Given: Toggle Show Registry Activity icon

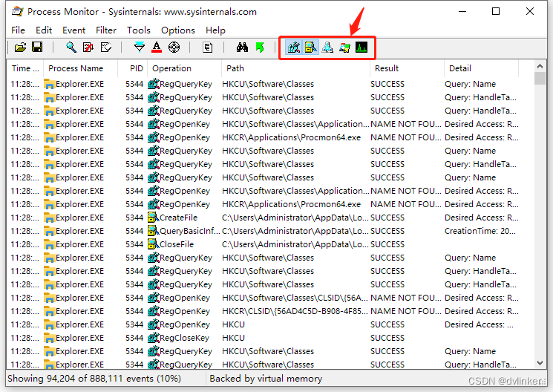Looking at the screenshot, I should [293, 48].
